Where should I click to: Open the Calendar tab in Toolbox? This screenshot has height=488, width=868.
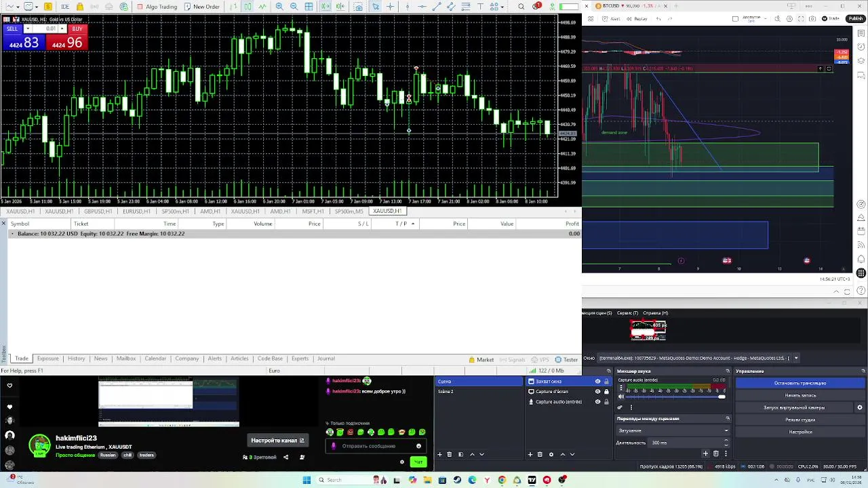[x=155, y=359]
